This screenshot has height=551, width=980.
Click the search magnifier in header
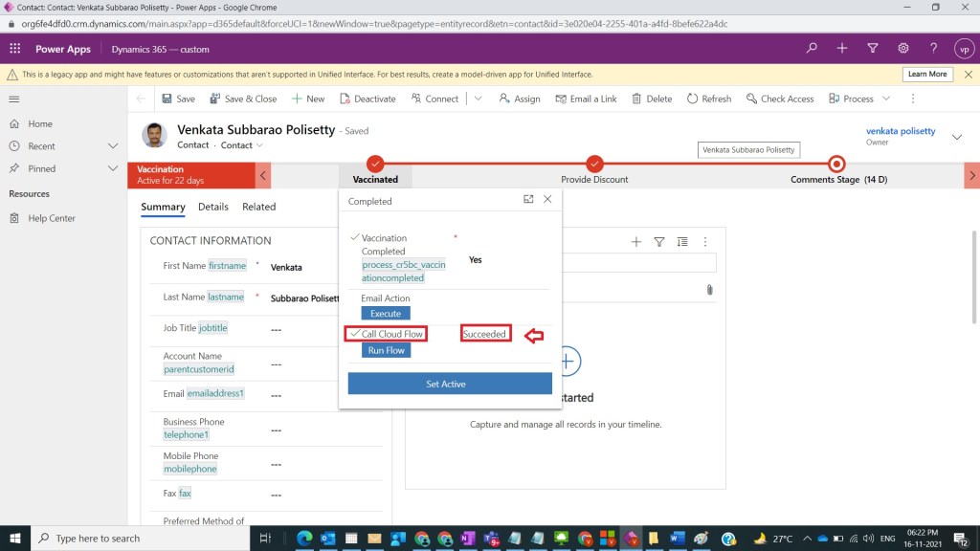click(812, 49)
